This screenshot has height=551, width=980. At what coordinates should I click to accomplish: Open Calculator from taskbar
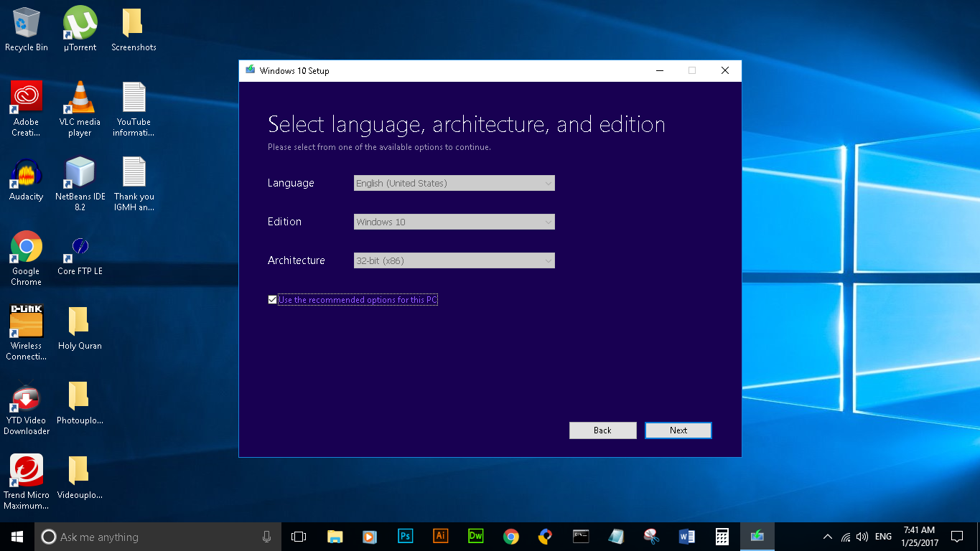[722, 537]
